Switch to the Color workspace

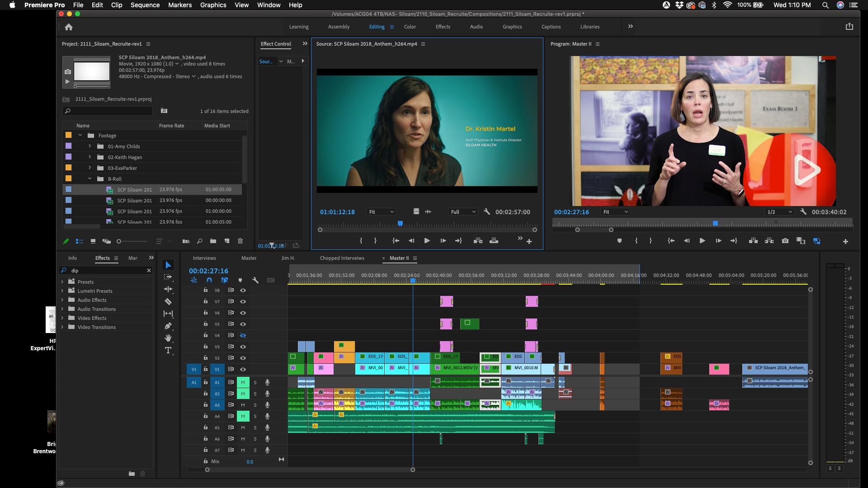coord(410,27)
